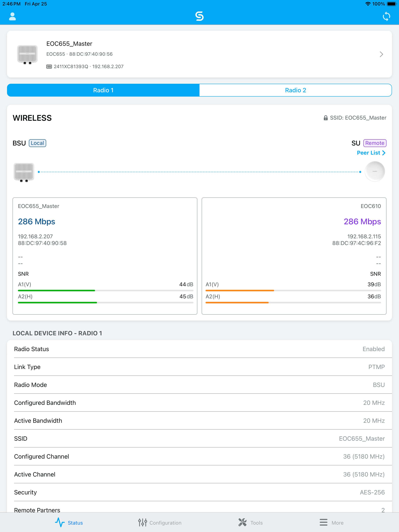The width and height of the screenshot is (399, 532).
Task: Tap the local A2(H) 45 dB SNR bar
Action: (105, 303)
